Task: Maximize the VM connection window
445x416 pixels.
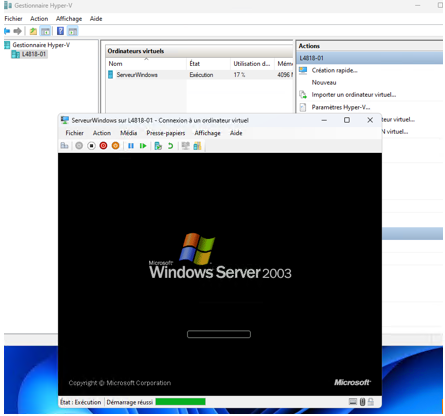Action: tap(347, 120)
